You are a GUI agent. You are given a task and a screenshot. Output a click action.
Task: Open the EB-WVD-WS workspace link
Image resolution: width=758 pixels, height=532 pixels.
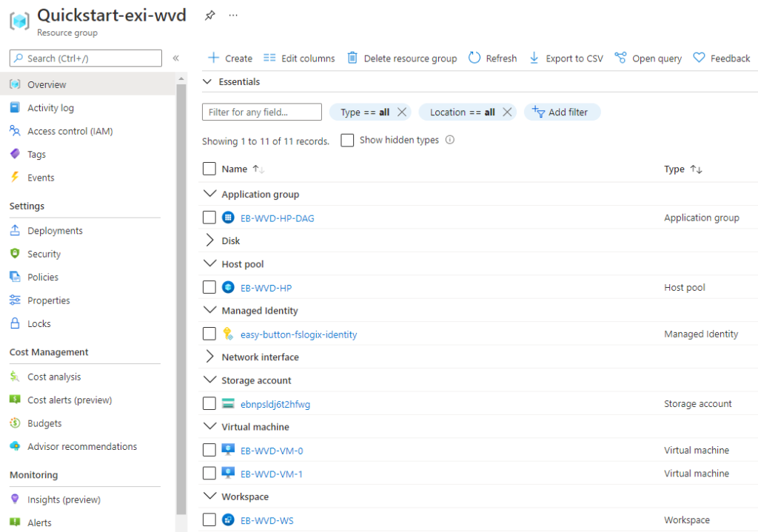pos(267,520)
